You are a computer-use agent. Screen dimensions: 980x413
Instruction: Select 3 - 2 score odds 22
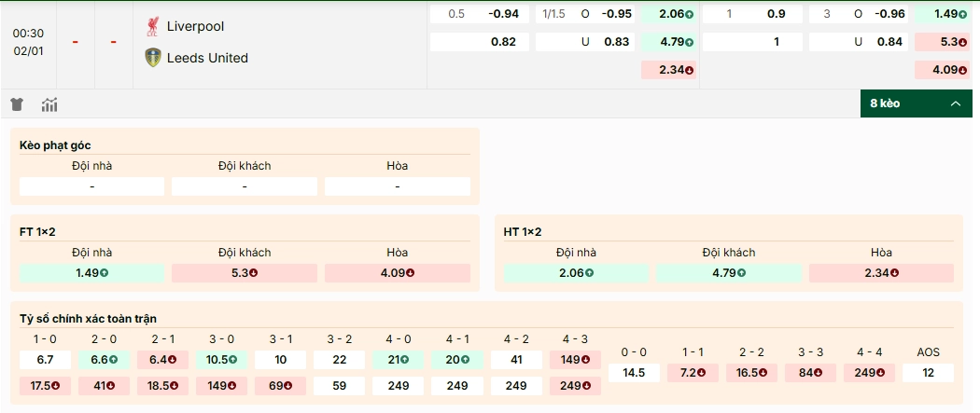pyautogui.click(x=339, y=360)
